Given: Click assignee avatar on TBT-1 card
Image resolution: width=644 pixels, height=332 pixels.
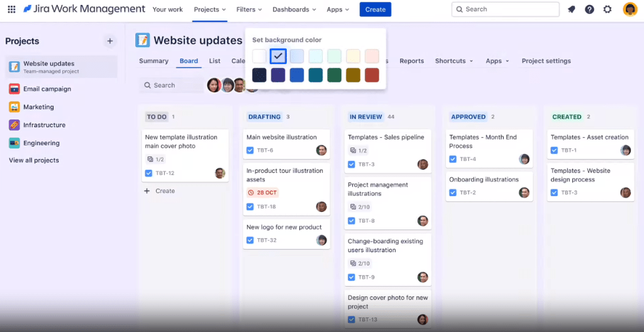Looking at the screenshot, I should point(626,150).
